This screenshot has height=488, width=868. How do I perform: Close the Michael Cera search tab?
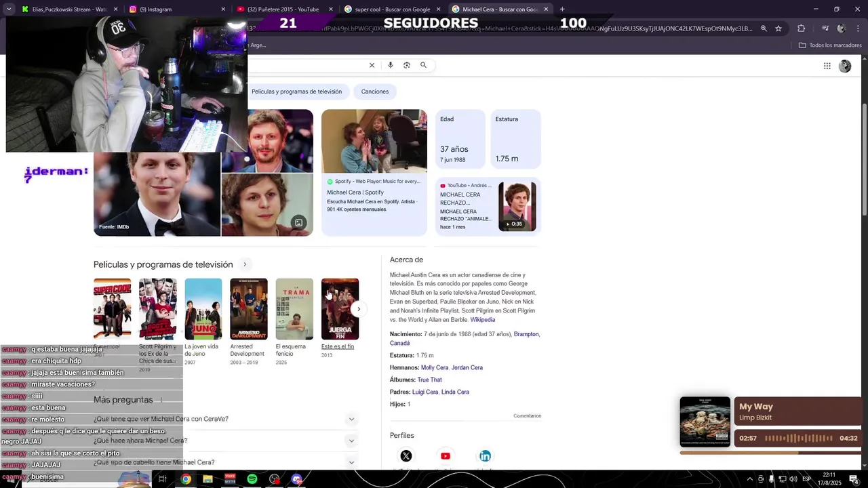[546, 9]
